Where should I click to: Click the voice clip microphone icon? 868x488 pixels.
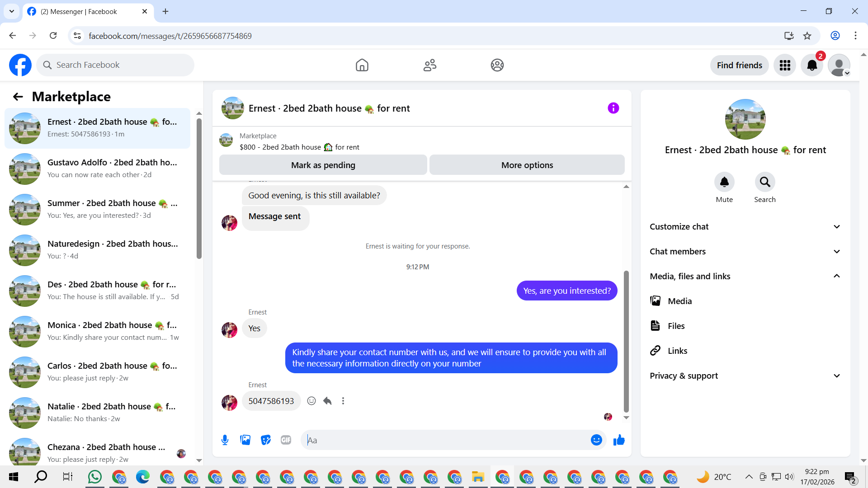click(225, 440)
